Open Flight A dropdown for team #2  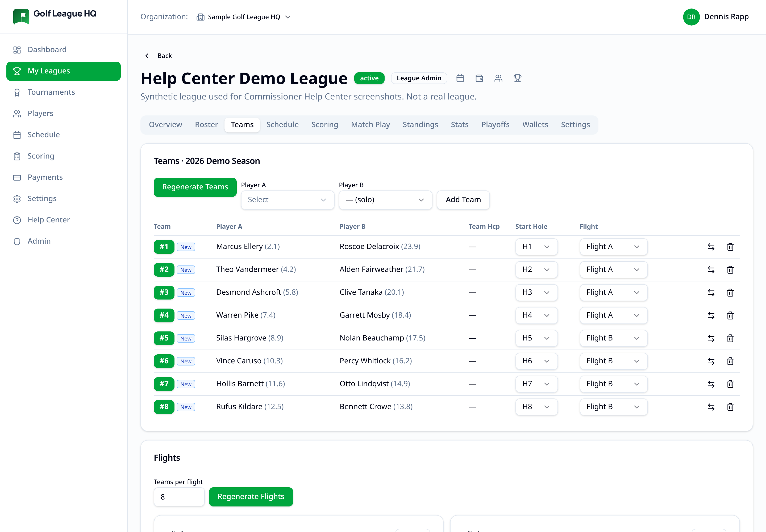[x=613, y=269]
